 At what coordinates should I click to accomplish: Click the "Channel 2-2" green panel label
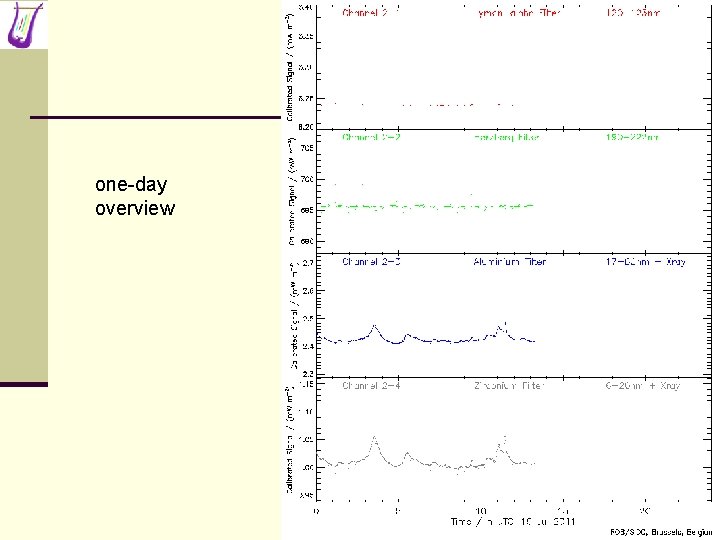(x=371, y=137)
